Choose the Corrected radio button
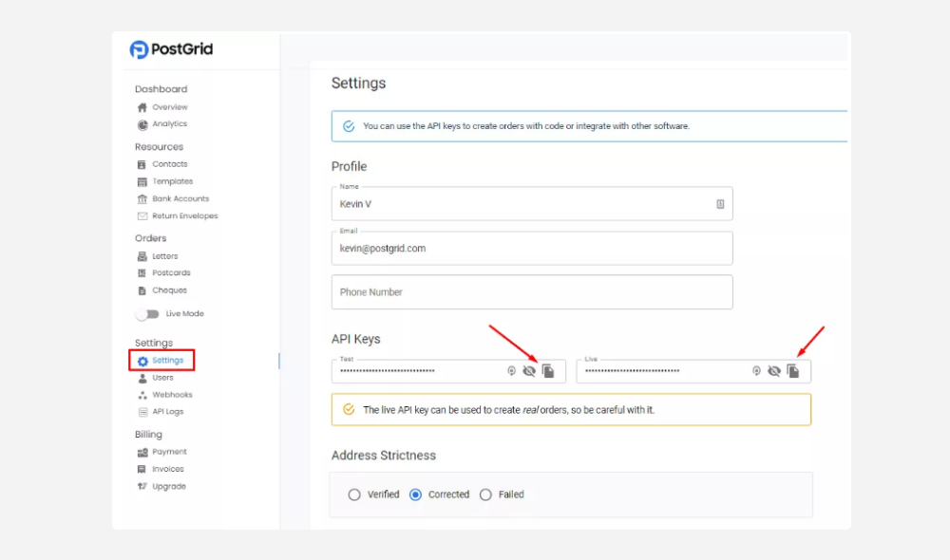950x560 pixels. (415, 495)
